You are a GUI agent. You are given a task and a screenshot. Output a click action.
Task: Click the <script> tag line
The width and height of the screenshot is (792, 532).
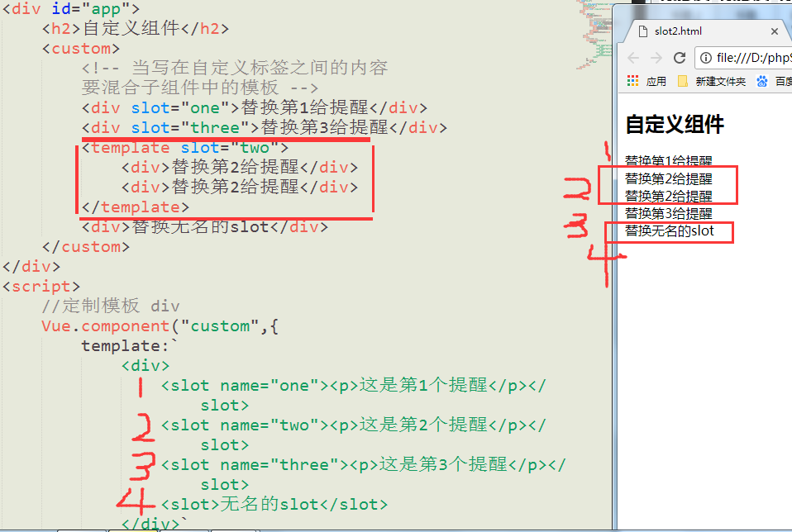41,286
